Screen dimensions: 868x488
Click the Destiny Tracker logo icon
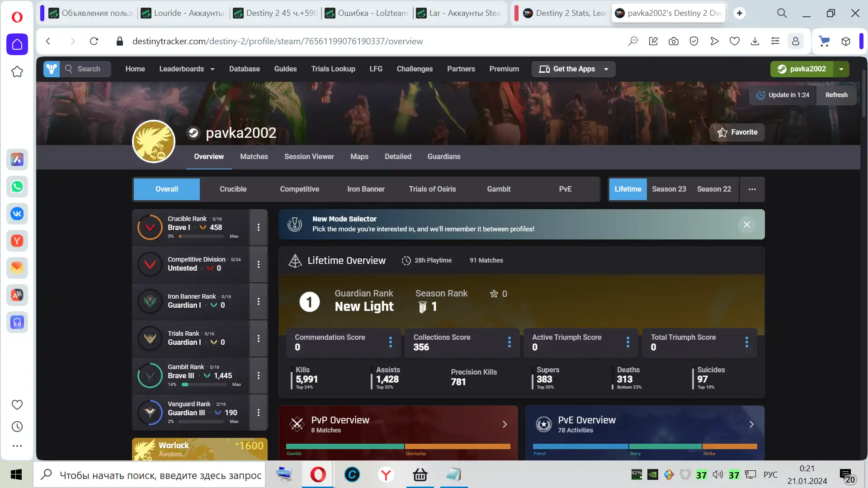[x=52, y=69]
